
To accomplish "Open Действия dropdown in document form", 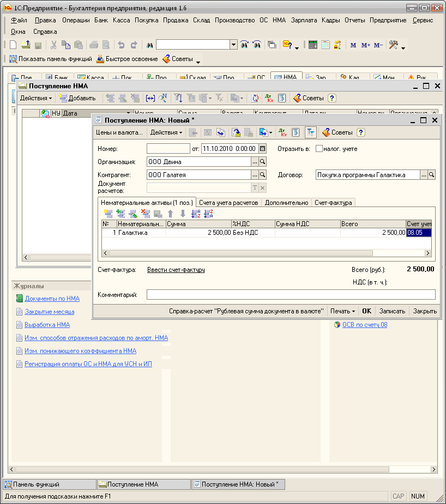I will [166, 132].
